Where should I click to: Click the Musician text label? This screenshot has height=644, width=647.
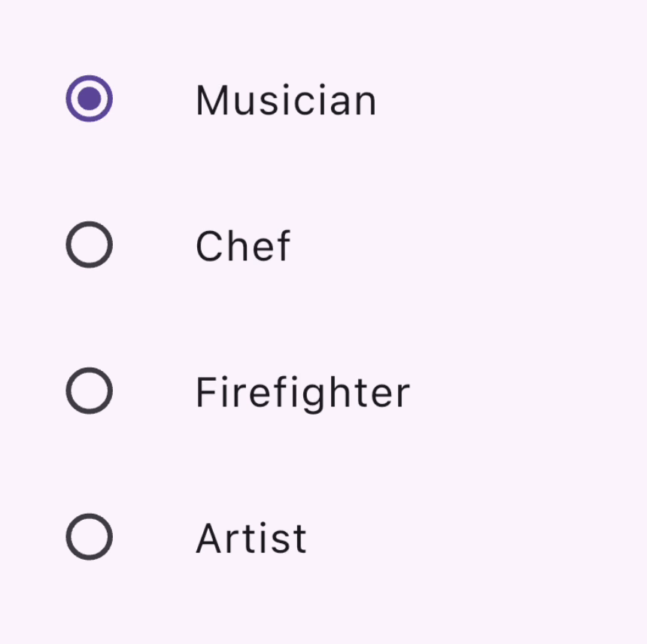285,99
